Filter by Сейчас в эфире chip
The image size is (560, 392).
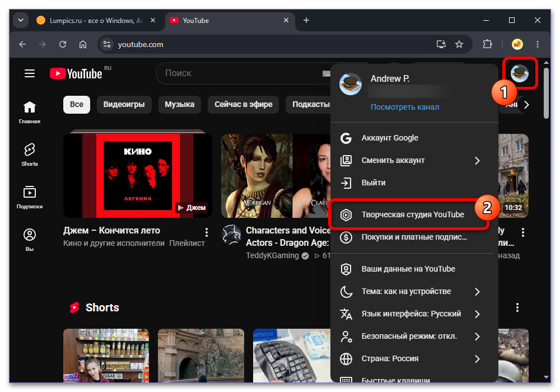tap(243, 105)
